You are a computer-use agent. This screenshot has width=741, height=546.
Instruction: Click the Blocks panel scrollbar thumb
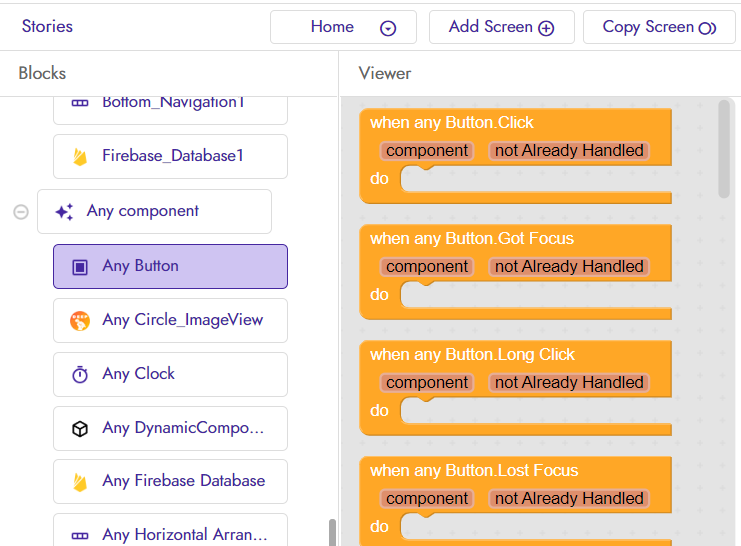point(332,533)
